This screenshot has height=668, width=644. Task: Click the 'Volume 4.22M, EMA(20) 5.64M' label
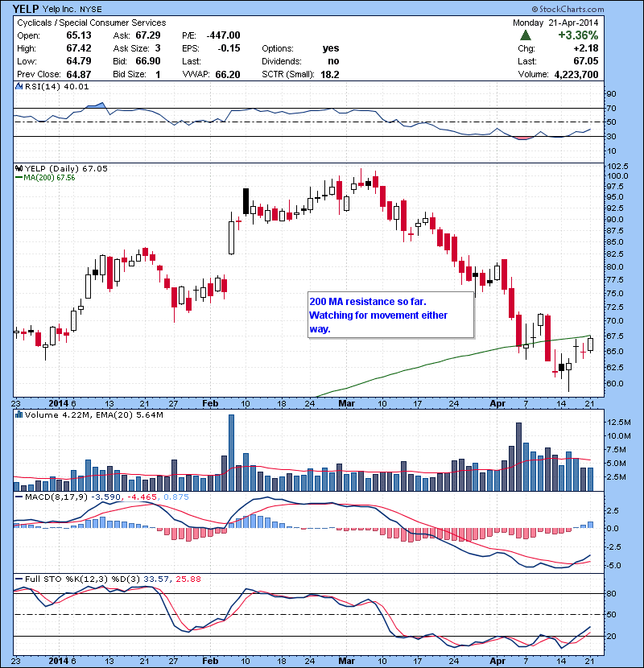tap(93, 414)
